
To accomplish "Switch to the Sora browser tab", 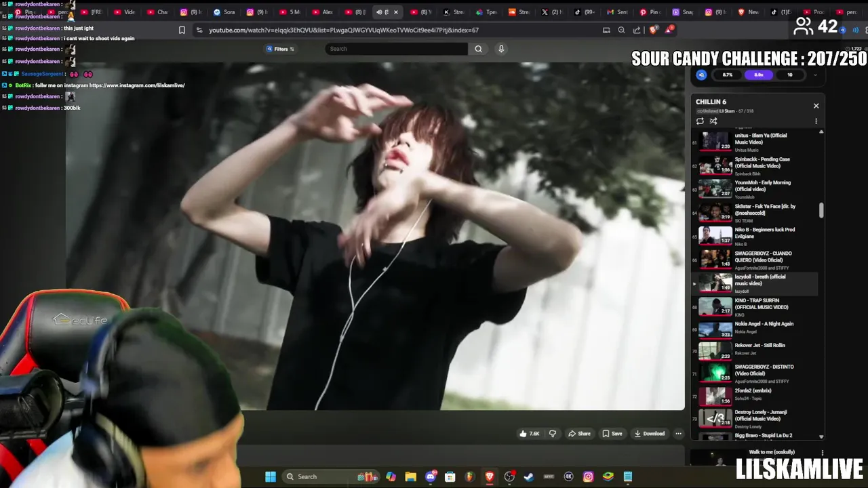I will pos(224,12).
